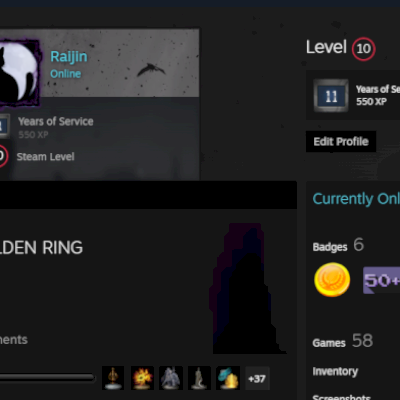Click the achievement progress bar
This screenshot has width=400, height=400.
(x=47, y=378)
